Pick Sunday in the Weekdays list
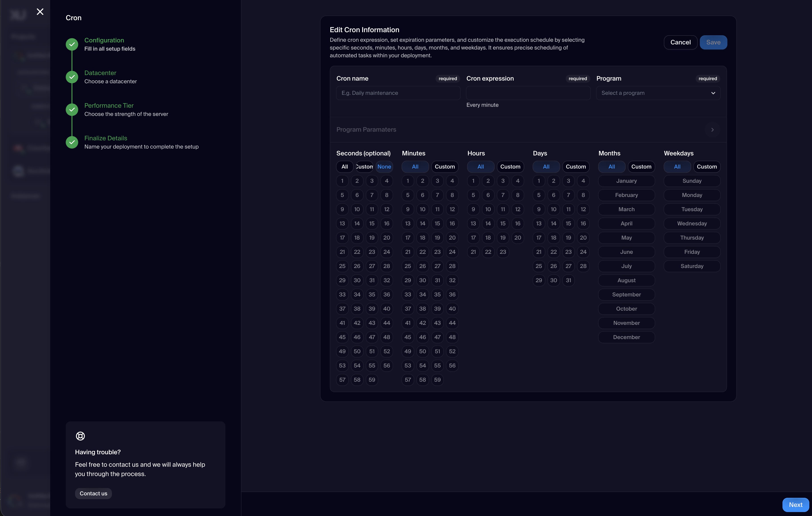Image resolution: width=812 pixels, height=516 pixels. click(x=692, y=181)
